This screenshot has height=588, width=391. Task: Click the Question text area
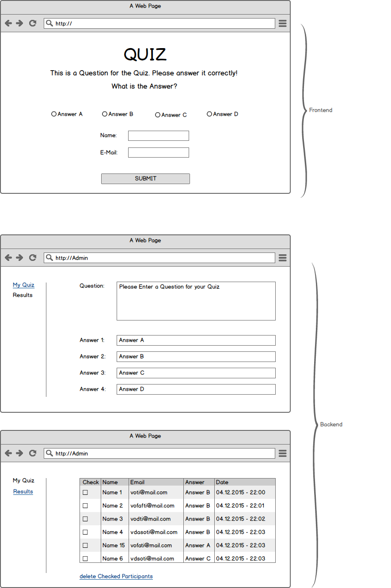click(196, 301)
